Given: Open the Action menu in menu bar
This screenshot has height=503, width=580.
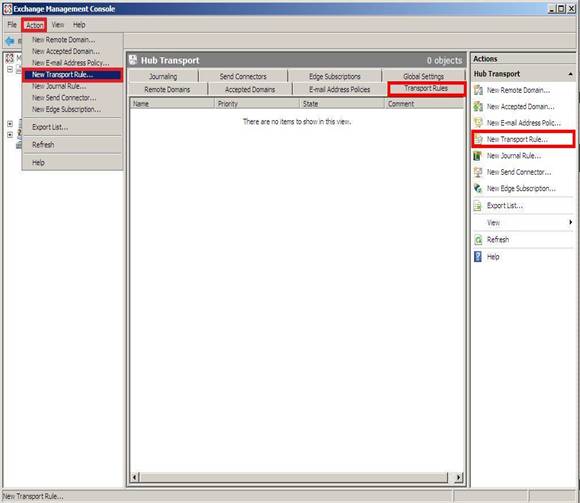Looking at the screenshot, I should (34, 25).
